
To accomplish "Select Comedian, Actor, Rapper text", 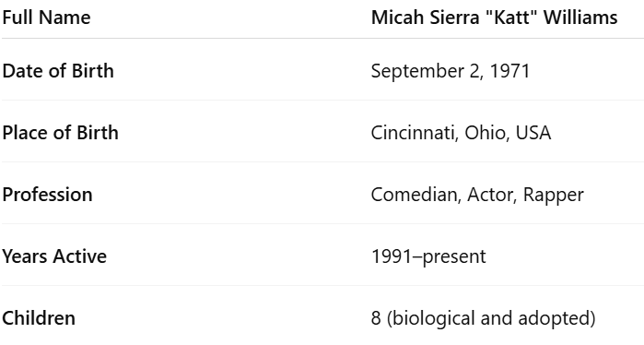I will coord(477,195).
